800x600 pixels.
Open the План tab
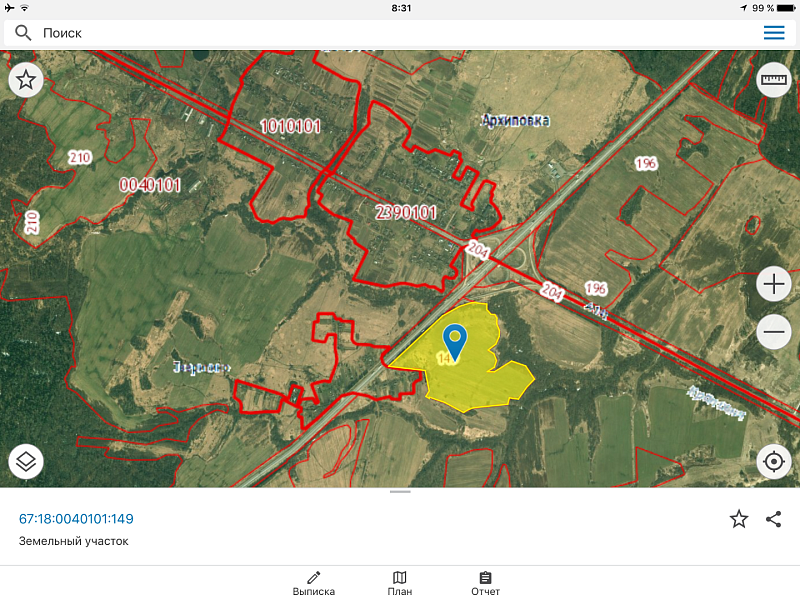pyautogui.click(x=400, y=583)
